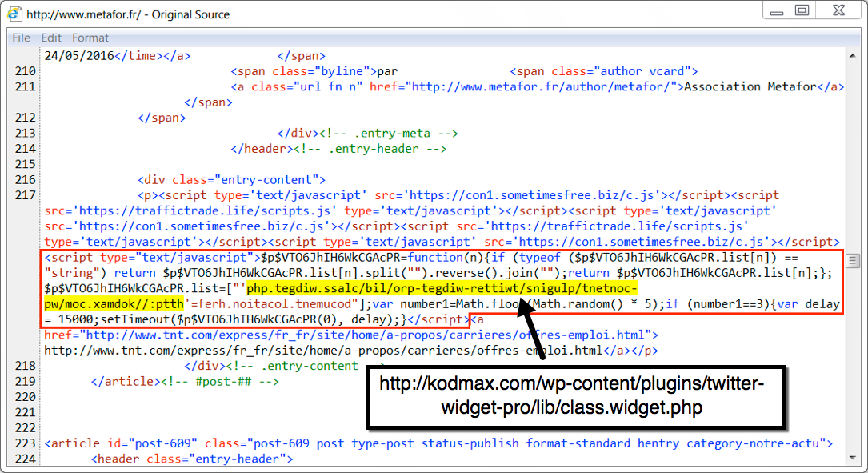
Task: Click the date text '24/05/2016'
Action: tap(79, 56)
